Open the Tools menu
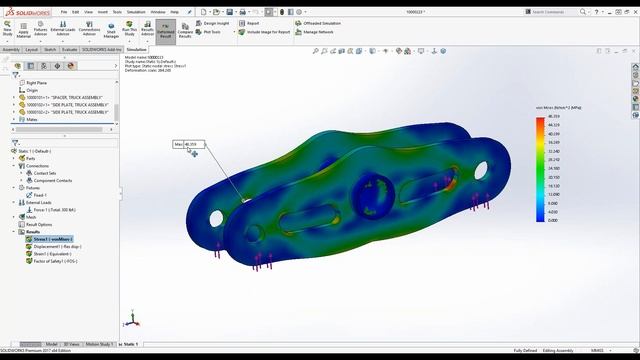The height and width of the screenshot is (360, 640). tap(117, 12)
